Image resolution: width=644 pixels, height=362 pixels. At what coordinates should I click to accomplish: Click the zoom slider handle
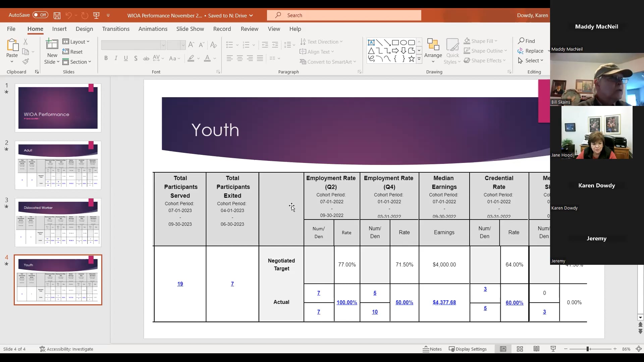point(588,349)
